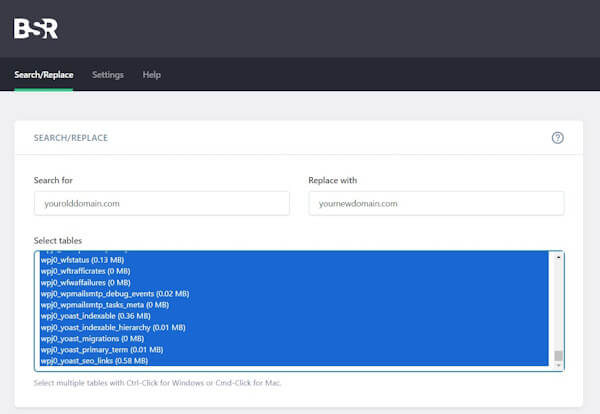Switch to the Search/Replace tab

pos(44,75)
